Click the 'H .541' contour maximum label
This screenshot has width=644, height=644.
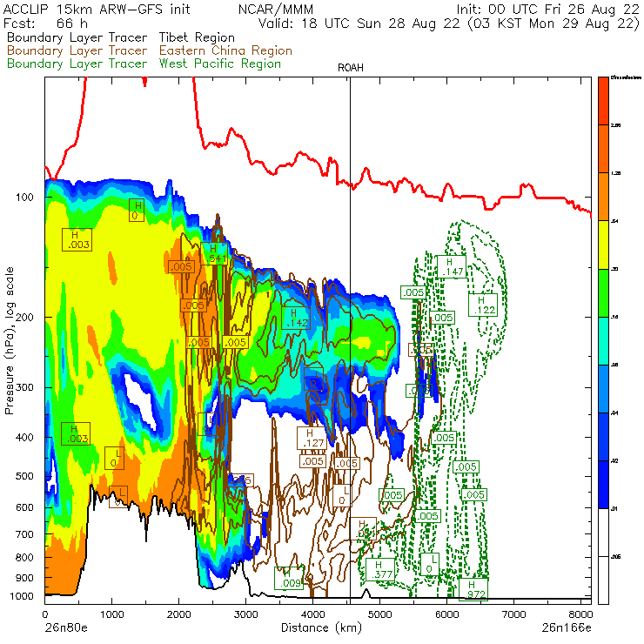[x=214, y=253]
